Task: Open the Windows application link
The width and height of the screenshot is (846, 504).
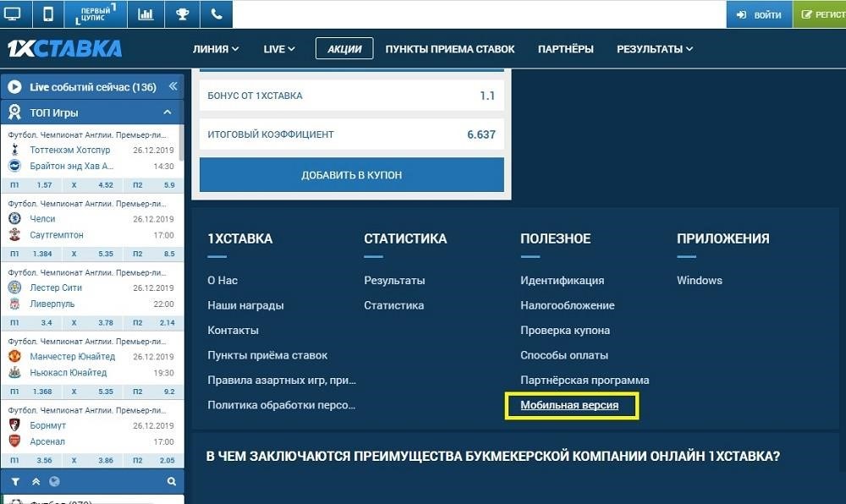Action: click(x=700, y=280)
